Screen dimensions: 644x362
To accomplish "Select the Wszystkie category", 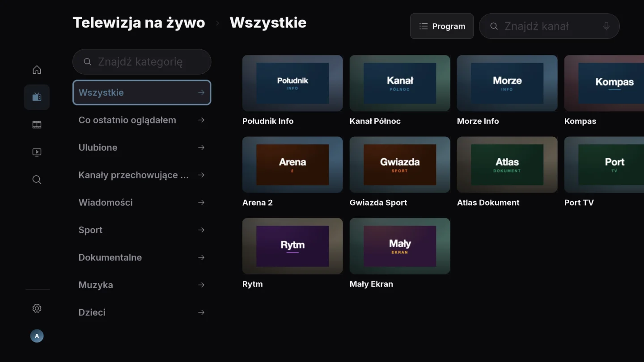I will pos(142,93).
